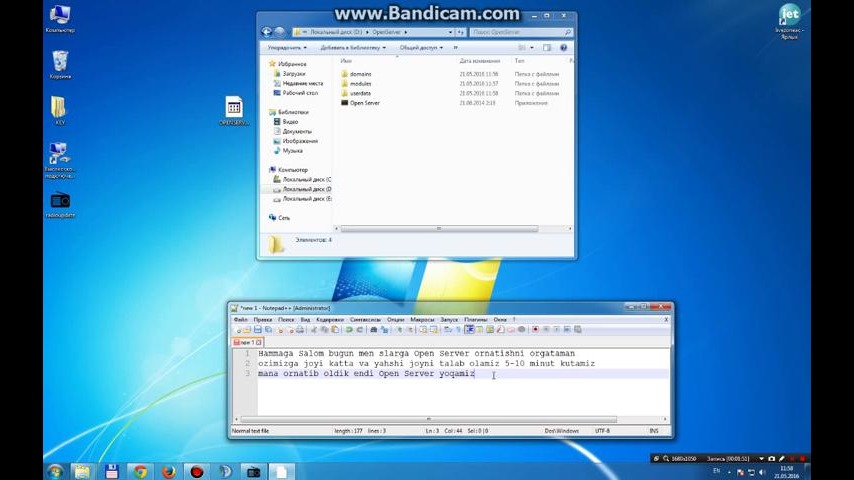Click the Undo arrow icon in Notepad++

click(348, 330)
